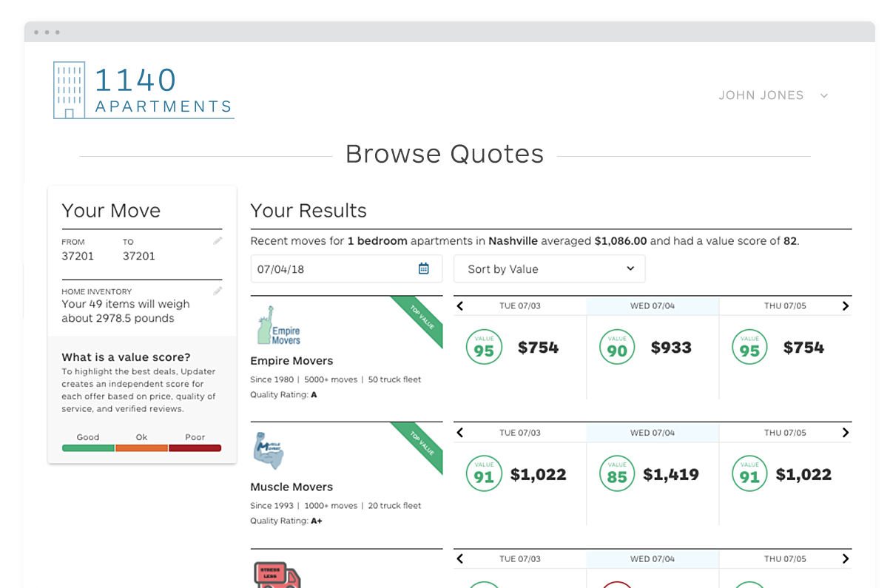Viewport: 890px width, 588px height.
Task: Click the 'Your Results' heading
Action: [x=309, y=211]
